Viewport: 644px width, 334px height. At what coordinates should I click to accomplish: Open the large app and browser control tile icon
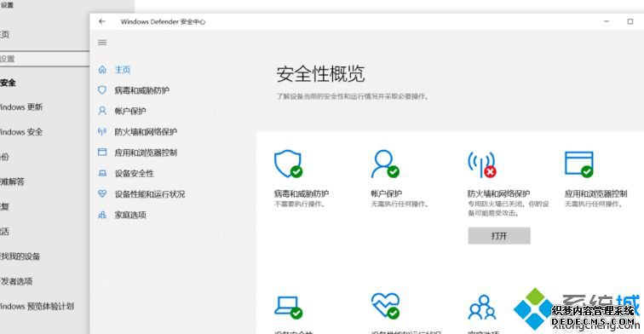579,164
